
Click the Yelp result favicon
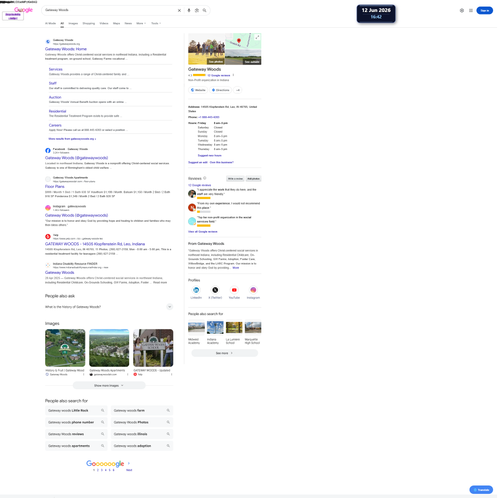[48, 237]
